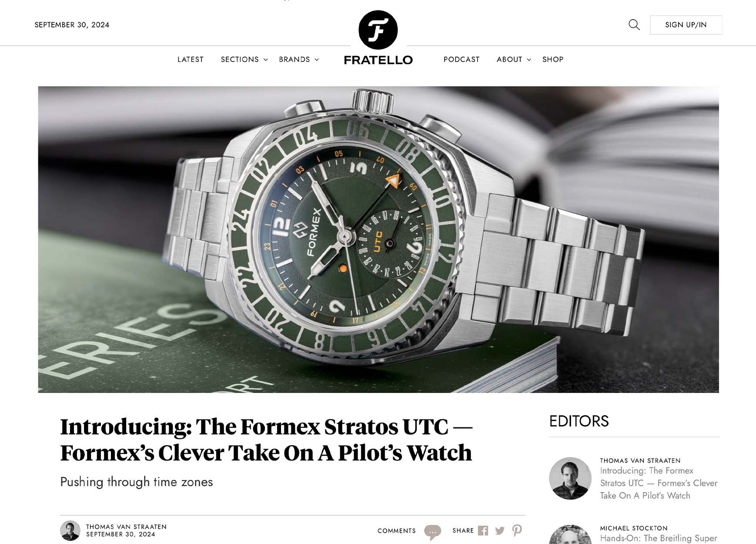Image resolution: width=756 pixels, height=544 pixels.
Task: Open sidebar link Introducing: The Formex Stratos UTC
Action: coord(659,483)
